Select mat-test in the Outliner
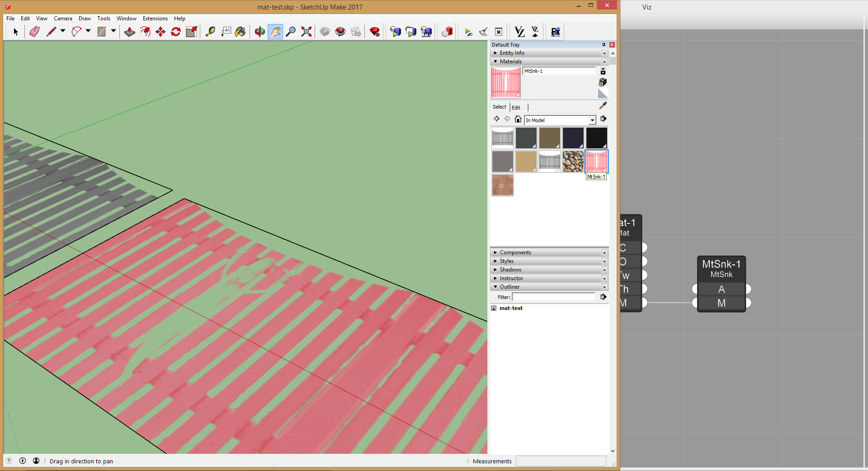Viewport: 868px width, 471px height. 511,308
